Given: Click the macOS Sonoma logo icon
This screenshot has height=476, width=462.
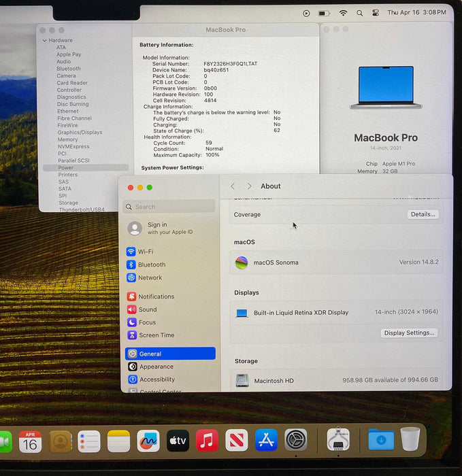Looking at the screenshot, I should coord(242,262).
